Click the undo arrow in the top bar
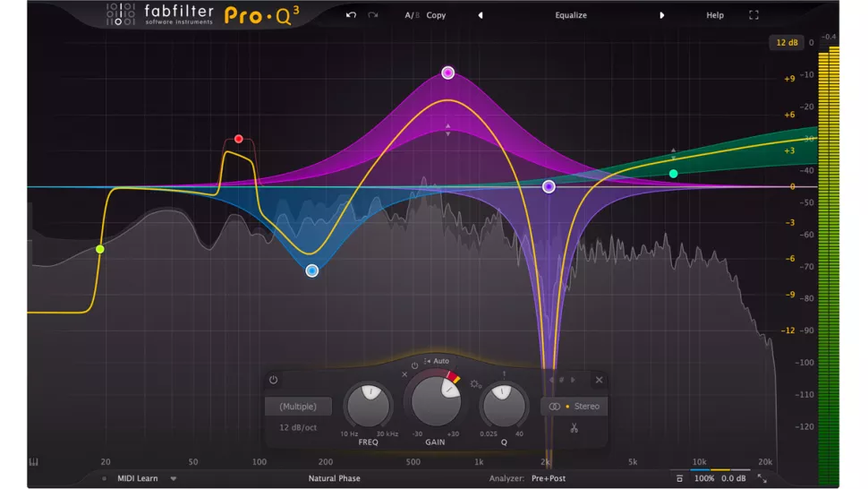 point(351,15)
